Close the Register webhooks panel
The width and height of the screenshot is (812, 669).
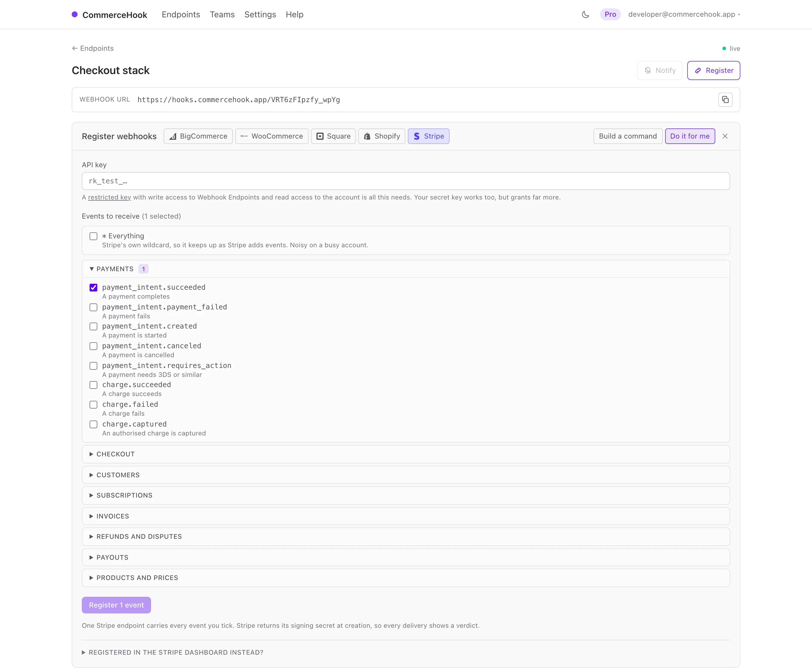(x=725, y=136)
